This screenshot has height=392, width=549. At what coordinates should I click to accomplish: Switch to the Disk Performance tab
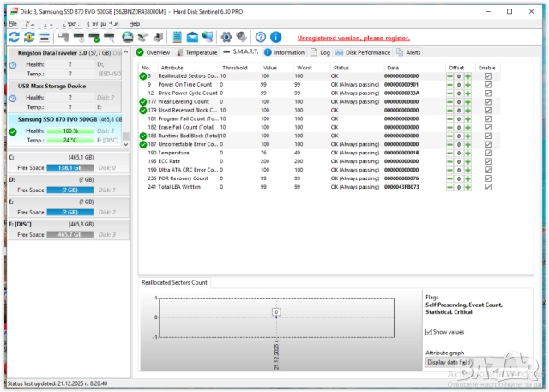366,52
